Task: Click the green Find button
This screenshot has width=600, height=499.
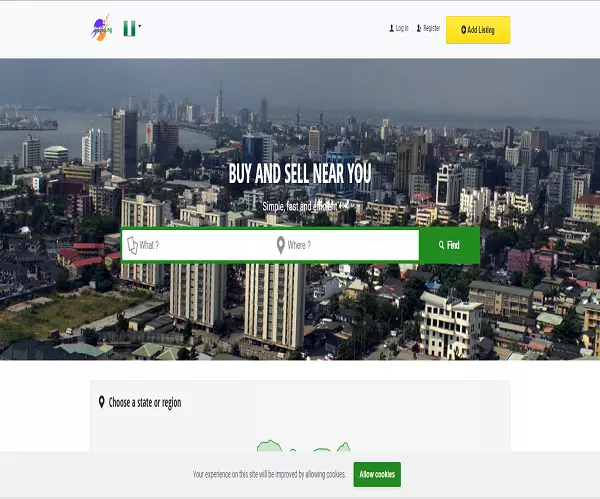Action: 449,245
